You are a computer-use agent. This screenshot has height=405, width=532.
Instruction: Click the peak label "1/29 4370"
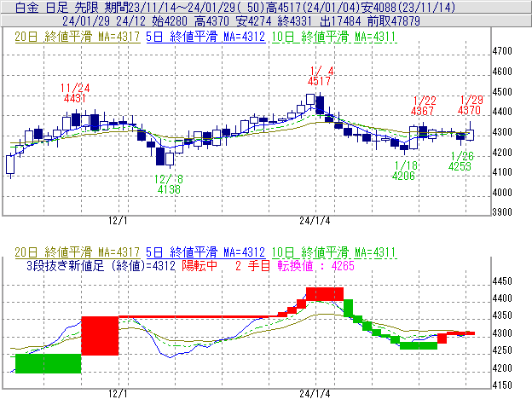point(471,105)
